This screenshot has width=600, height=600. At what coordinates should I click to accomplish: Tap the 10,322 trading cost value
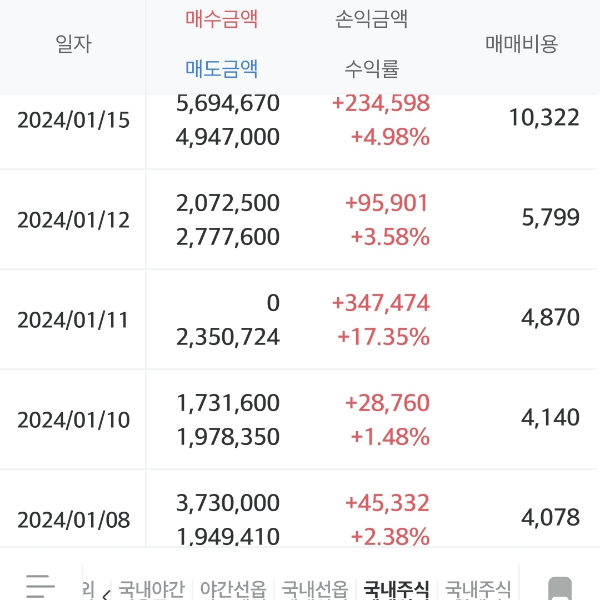543,118
